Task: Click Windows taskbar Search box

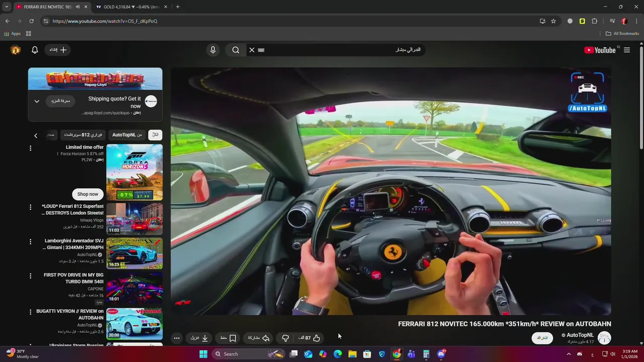Action: (x=249, y=354)
